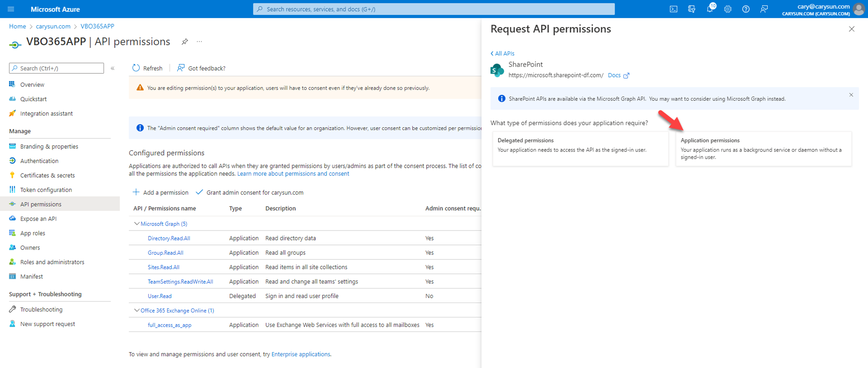This screenshot has width=868, height=368.
Task: Open Cloud Shell from the top bar
Action: pos(674,9)
